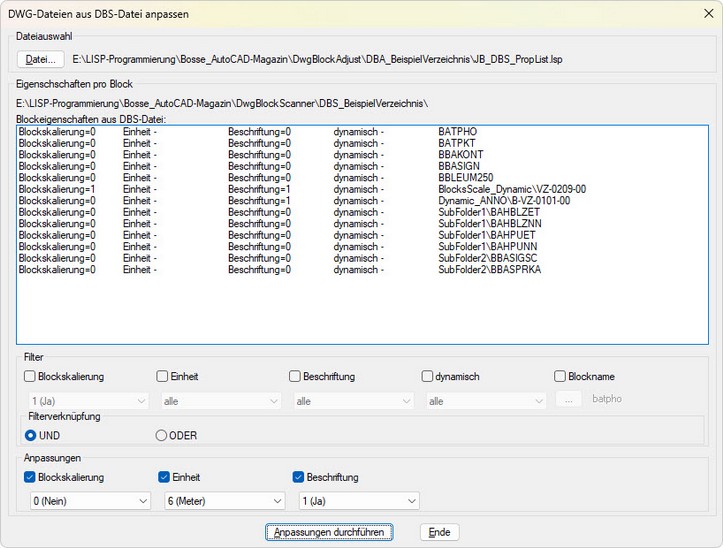Click the Ende button
The height and width of the screenshot is (548, 723).
coord(439,532)
